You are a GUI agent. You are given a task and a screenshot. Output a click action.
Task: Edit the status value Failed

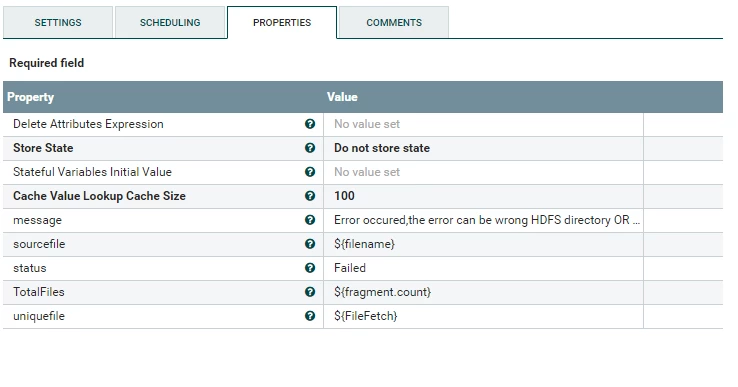pyautogui.click(x=483, y=268)
